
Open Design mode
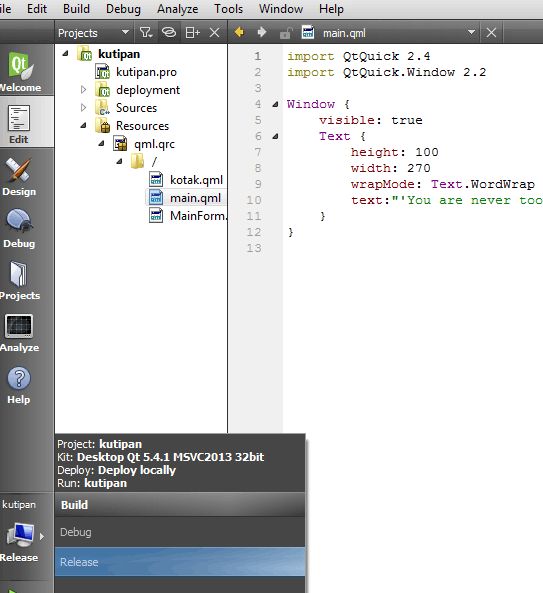19,176
